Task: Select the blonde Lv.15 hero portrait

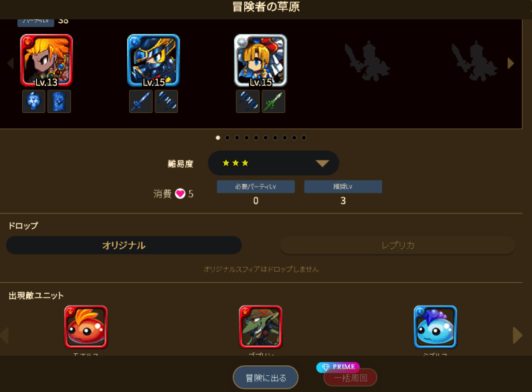Action: 260,60
